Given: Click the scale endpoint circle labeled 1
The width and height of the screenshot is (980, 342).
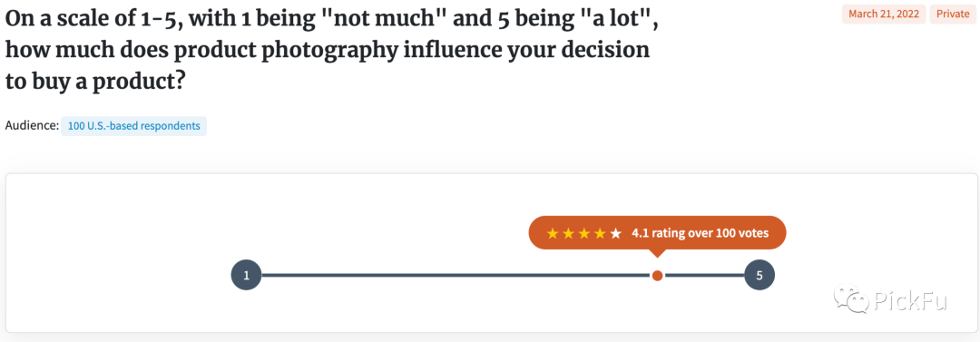Looking at the screenshot, I should coord(246,275).
